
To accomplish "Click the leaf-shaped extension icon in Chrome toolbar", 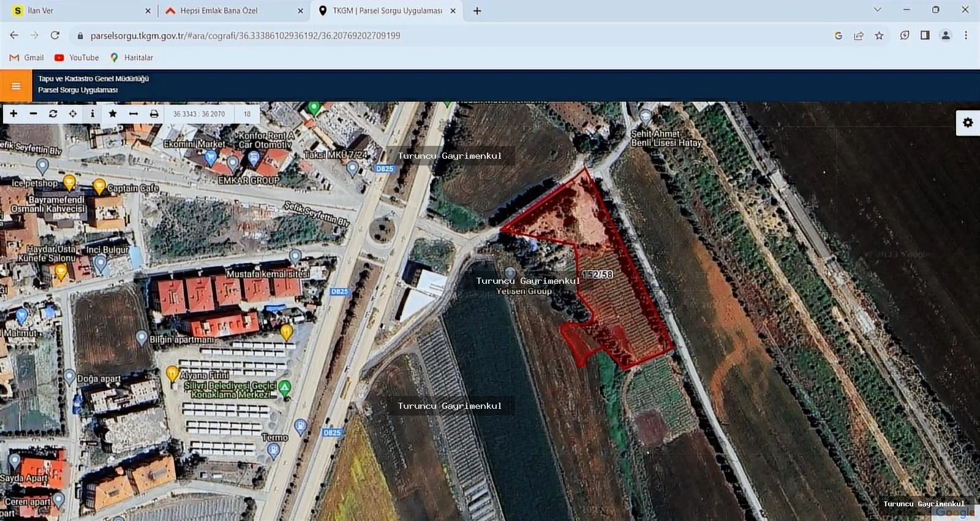I will pyautogui.click(x=905, y=36).
